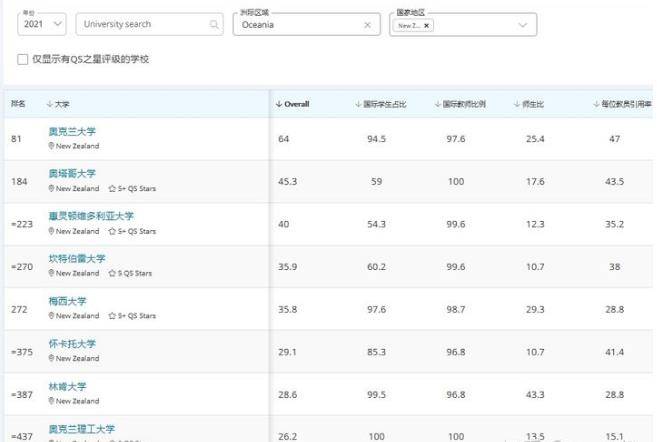Click the QS Stars icon for 奥塔哥大学

point(112,188)
